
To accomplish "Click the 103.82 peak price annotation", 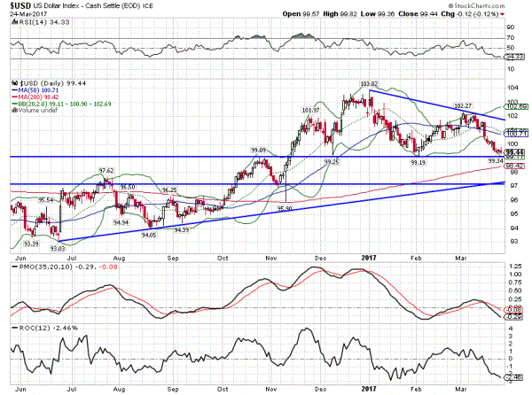I will coord(356,84).
